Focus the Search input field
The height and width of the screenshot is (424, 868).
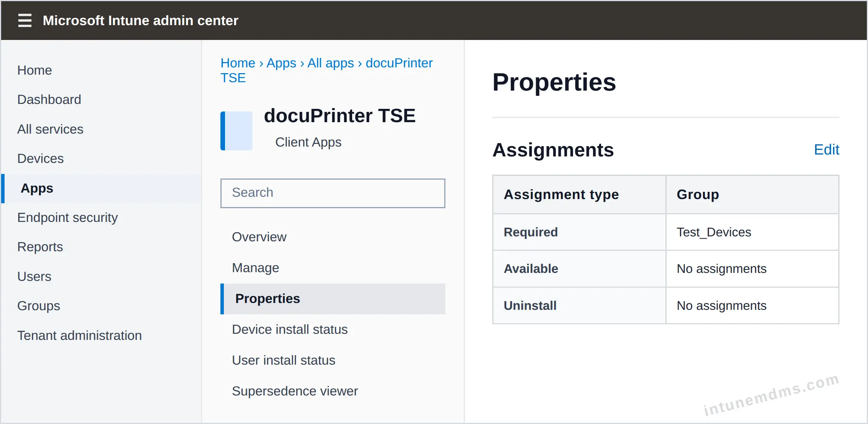(333, 193)
